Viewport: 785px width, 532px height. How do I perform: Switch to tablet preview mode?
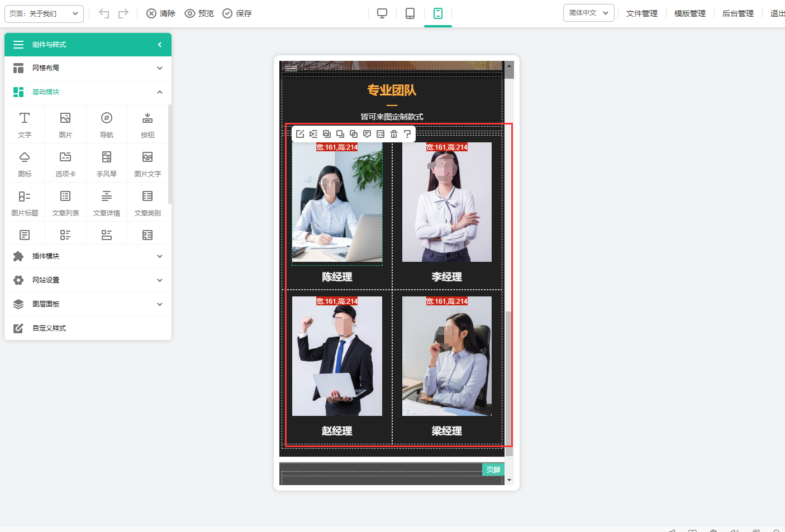410,13
